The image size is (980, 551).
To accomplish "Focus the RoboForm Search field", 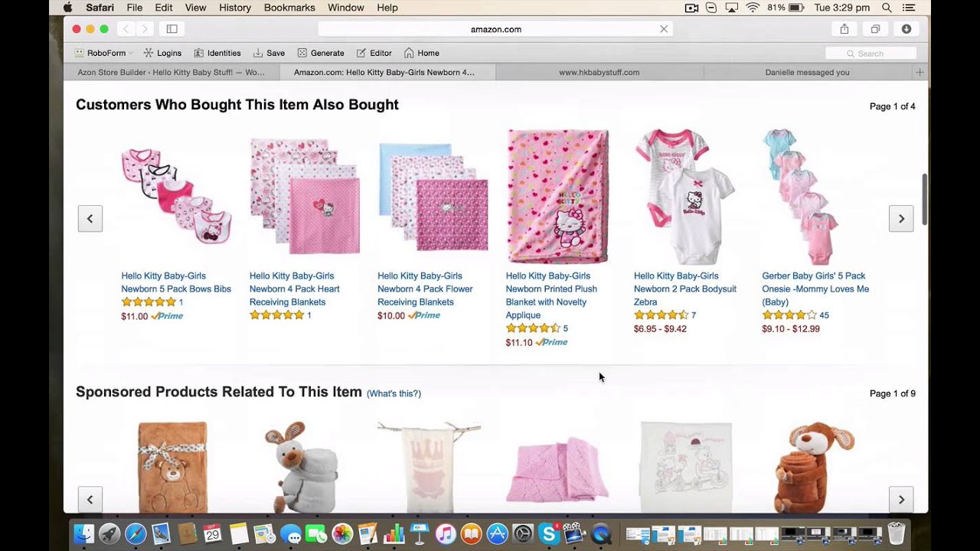I will pyautogui.click(x=871, y=54).
